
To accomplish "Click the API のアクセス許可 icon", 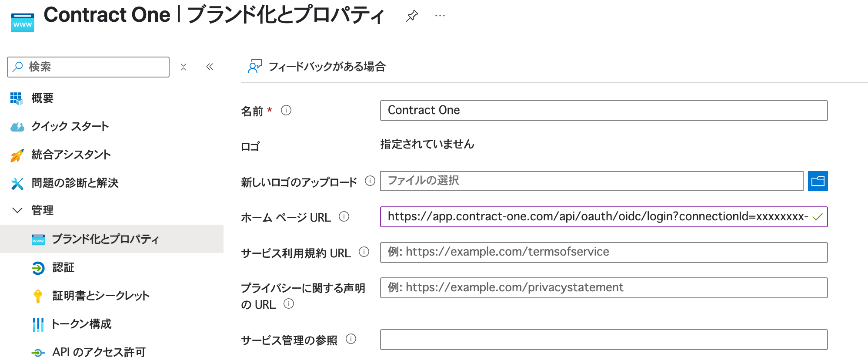I will coord(38,353).
